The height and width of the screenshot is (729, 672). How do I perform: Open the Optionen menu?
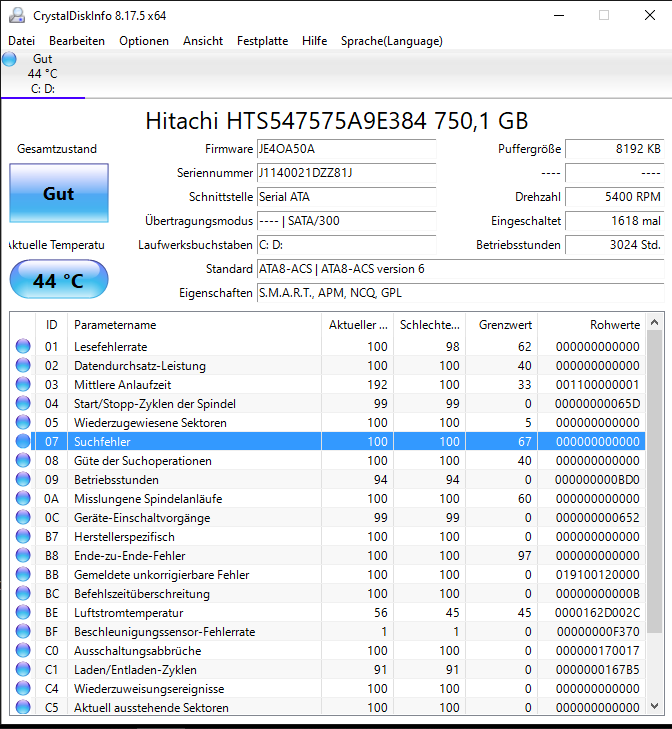pos(144,41)
